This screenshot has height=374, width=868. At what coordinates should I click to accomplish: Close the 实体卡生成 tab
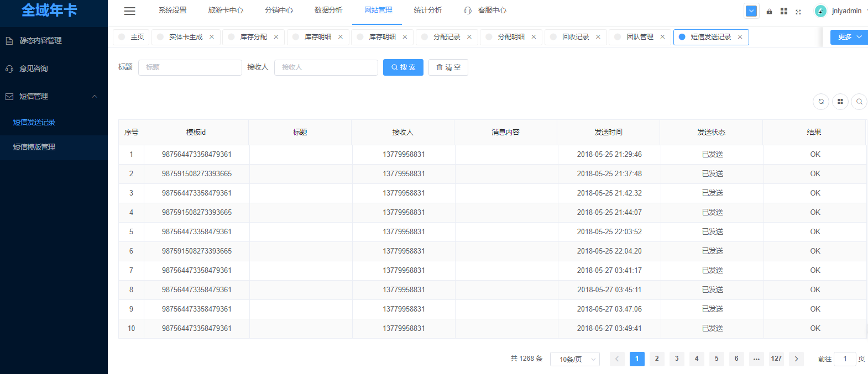pos(212,37)
